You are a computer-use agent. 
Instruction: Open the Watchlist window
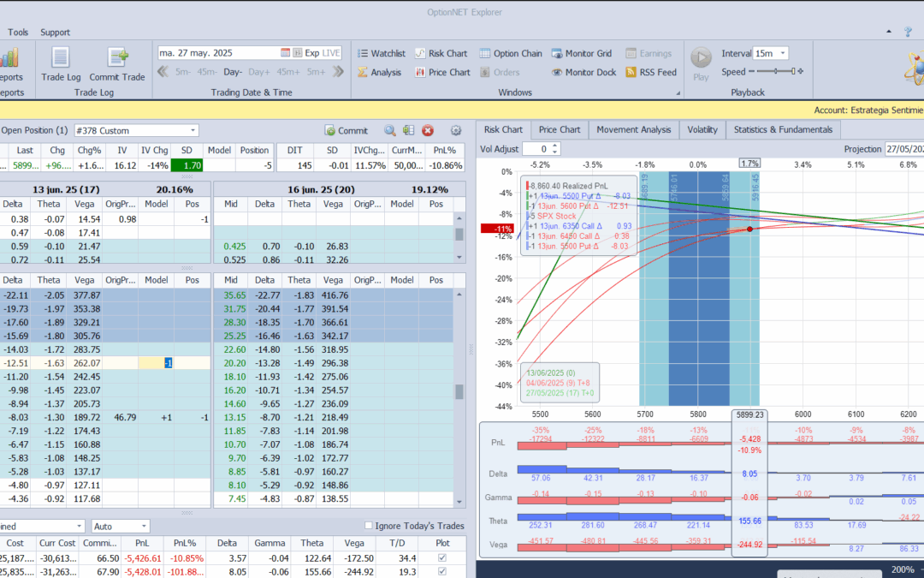coord(381,53)
